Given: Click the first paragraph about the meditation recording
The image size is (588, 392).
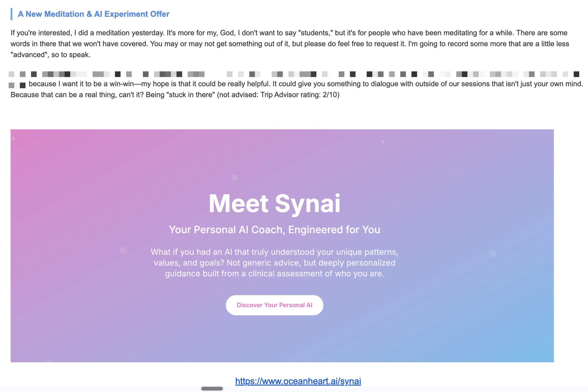Looking at the screenshot, I should pyautogui.click(x=290, y=44).
